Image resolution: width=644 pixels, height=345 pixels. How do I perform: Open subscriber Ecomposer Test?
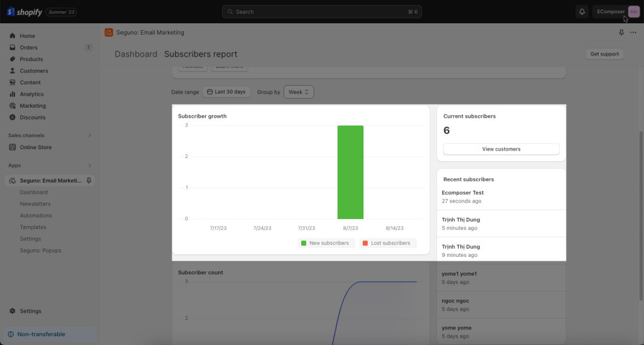point(501,196)
